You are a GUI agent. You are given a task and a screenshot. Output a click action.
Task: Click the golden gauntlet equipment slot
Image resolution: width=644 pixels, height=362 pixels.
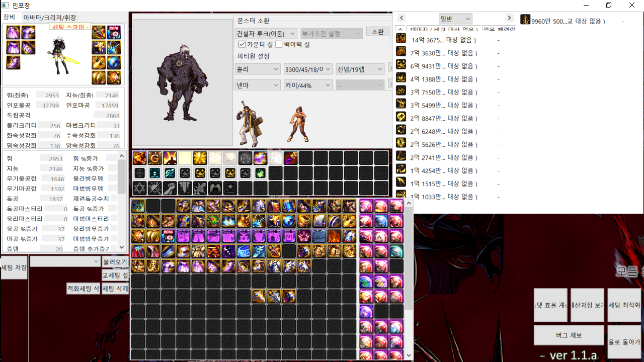(x=99, y=63)
